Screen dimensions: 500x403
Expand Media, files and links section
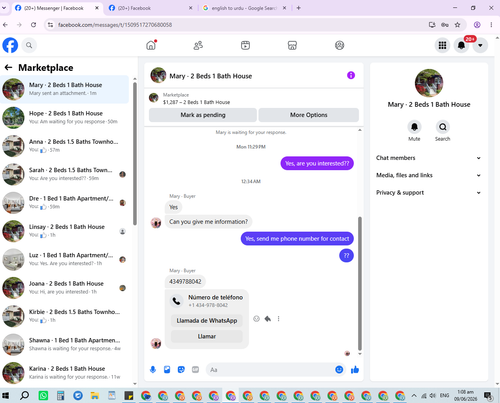(428, 175)
